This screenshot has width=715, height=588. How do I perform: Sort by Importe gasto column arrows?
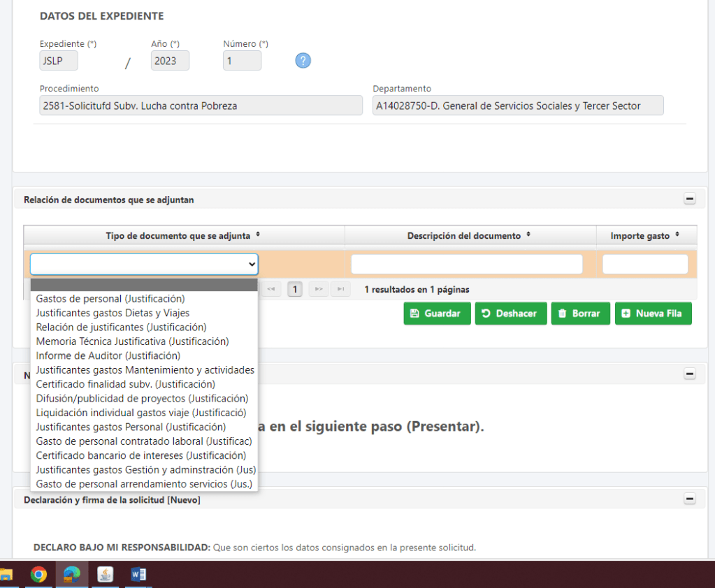[677, 235]
